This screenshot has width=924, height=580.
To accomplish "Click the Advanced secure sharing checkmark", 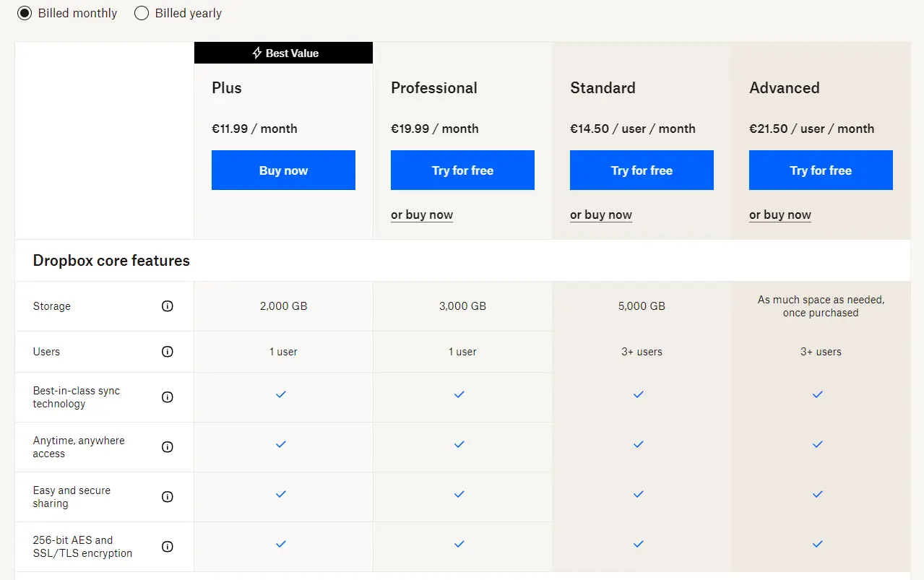I will click(818, 494).
